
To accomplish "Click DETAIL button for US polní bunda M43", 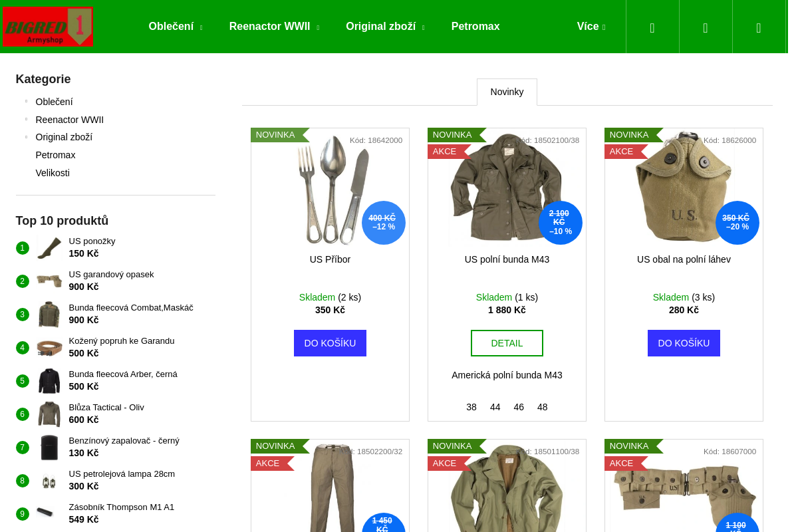I will [x=507, y=343].
